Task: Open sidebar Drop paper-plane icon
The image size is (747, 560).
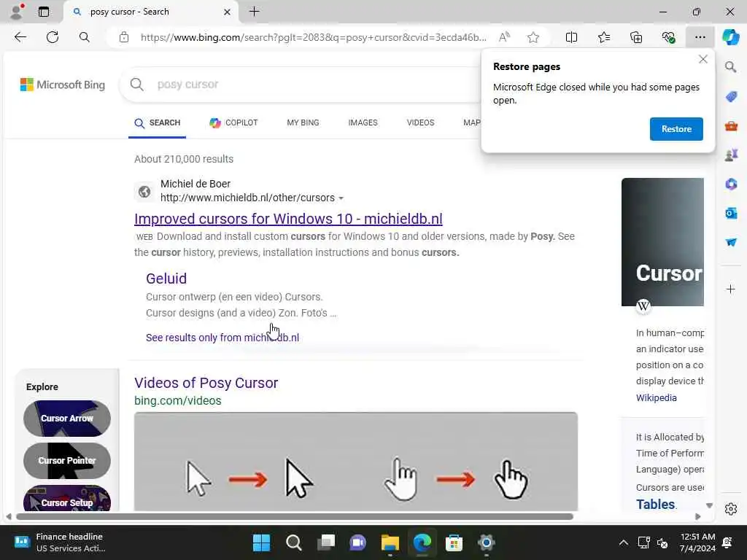Action: [731, 242]
